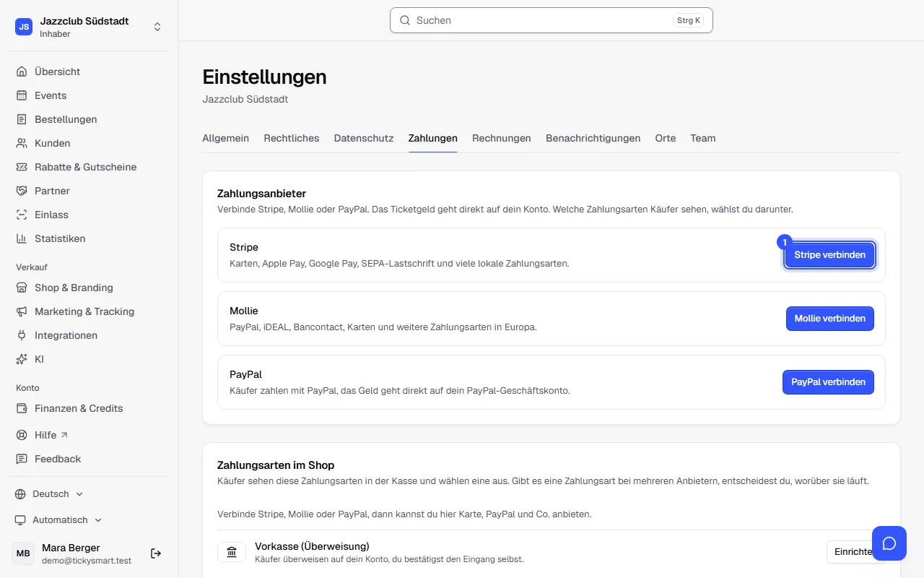Focus the Suchen search field
Image resolution: width=924 pixels, height=578 pixels.
pyautogui.click(x=552, y=20)
